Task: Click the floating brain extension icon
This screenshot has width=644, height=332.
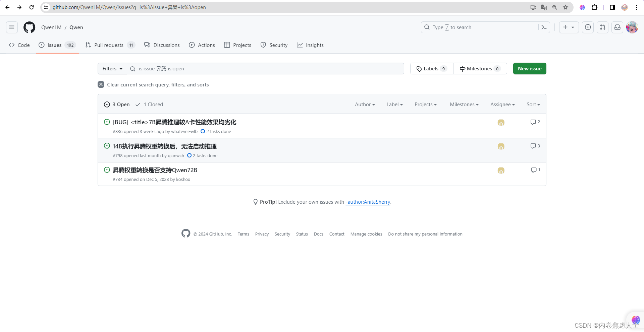Action: click(x=636, y=320)
